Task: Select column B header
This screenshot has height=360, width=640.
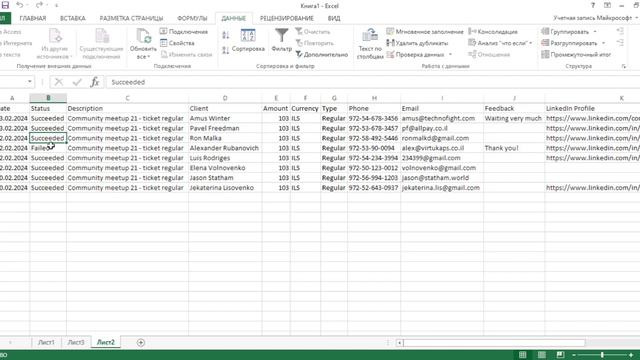Action: [x=48, y=98]
